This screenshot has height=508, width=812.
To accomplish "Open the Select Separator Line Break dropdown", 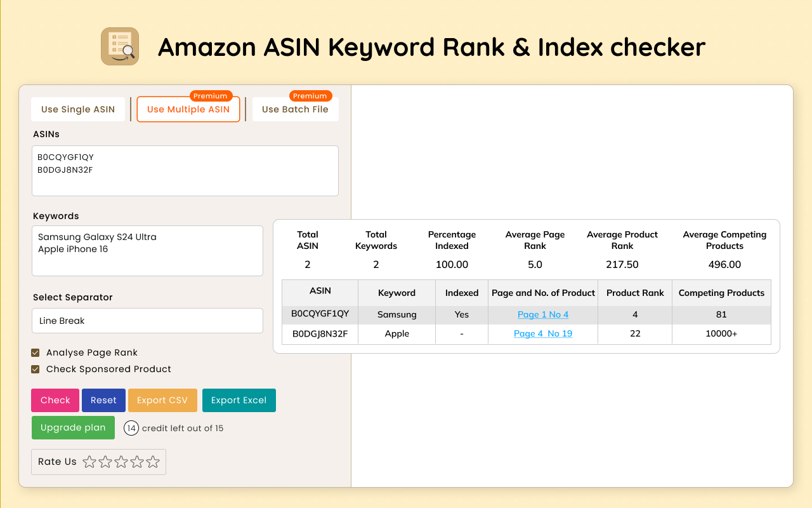I will coord(147,321).
